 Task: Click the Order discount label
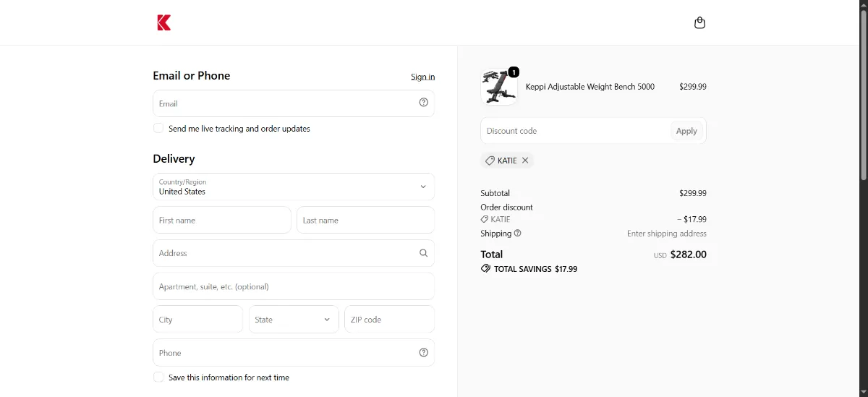[x=506, y=207]
